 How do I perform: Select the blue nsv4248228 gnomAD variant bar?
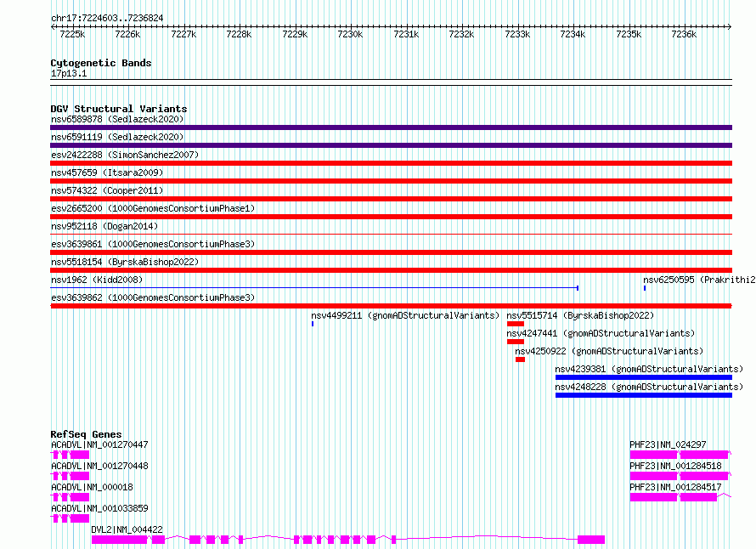tap(643, 395)
